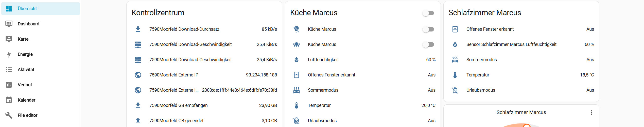This screenshot has width=644, height=127.
Task: Click the Schlafzimmer Urlaubsmodus row
Action: (x=481, y=90)
